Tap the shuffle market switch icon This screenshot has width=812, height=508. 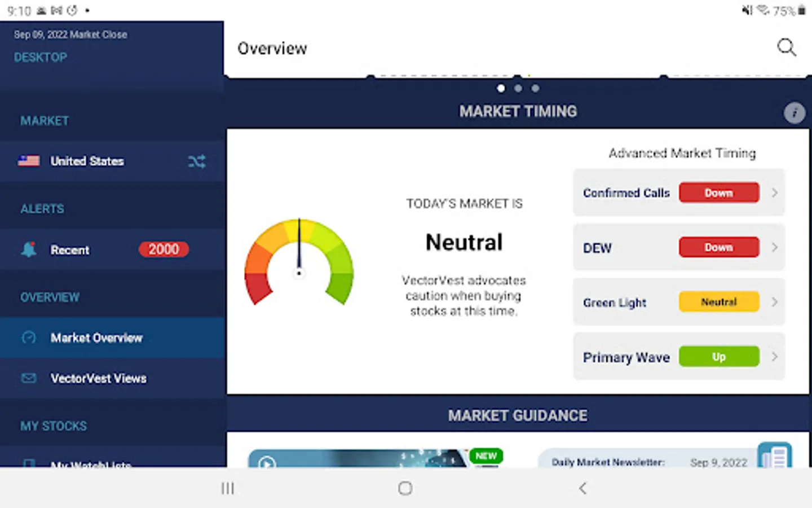click(x=197, y=161)
